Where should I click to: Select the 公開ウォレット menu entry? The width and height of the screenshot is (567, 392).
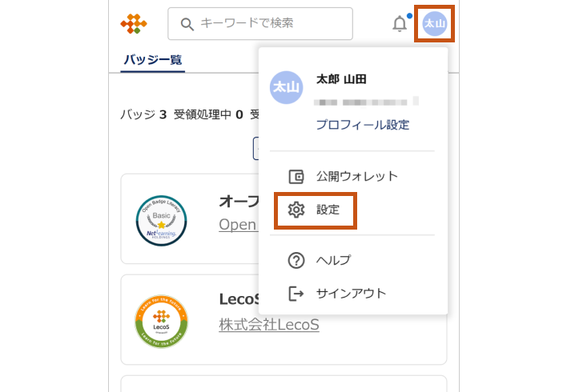point(356,177)
